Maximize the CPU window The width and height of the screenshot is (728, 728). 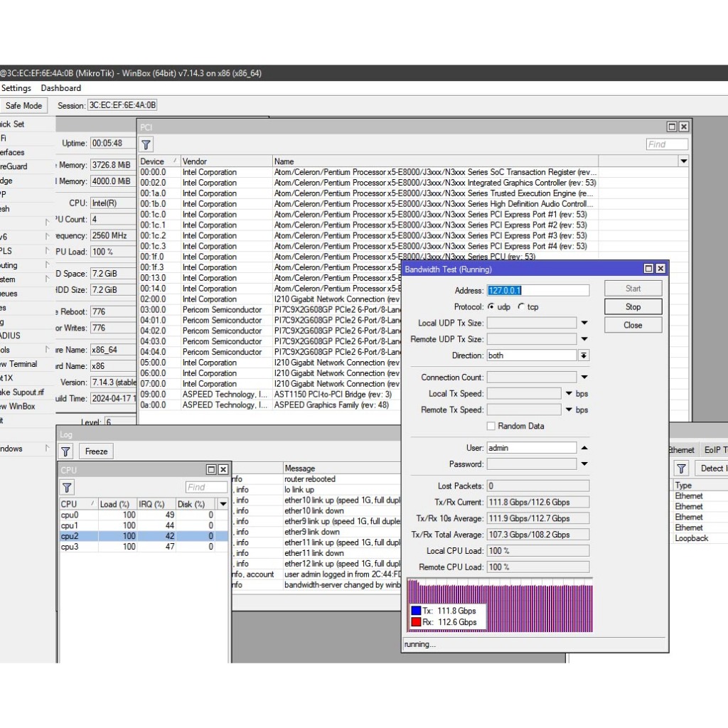coord(211,470)
